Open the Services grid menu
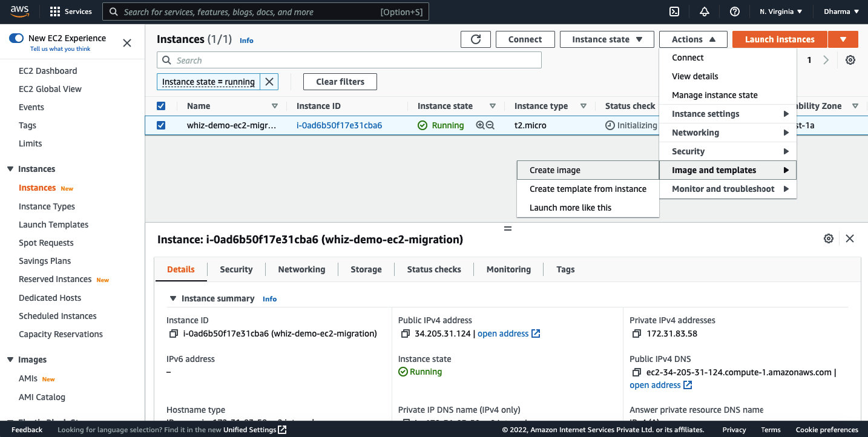Image resolution: width=868 pixels, height=437 pixels. [70, 11]
